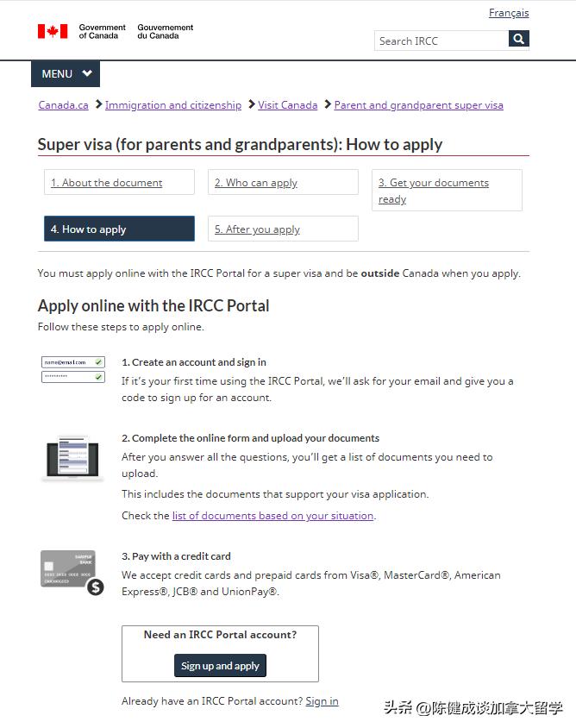576x728 pixels.
Task: Click the Canada flag logo
Action: tap(53, 31)
